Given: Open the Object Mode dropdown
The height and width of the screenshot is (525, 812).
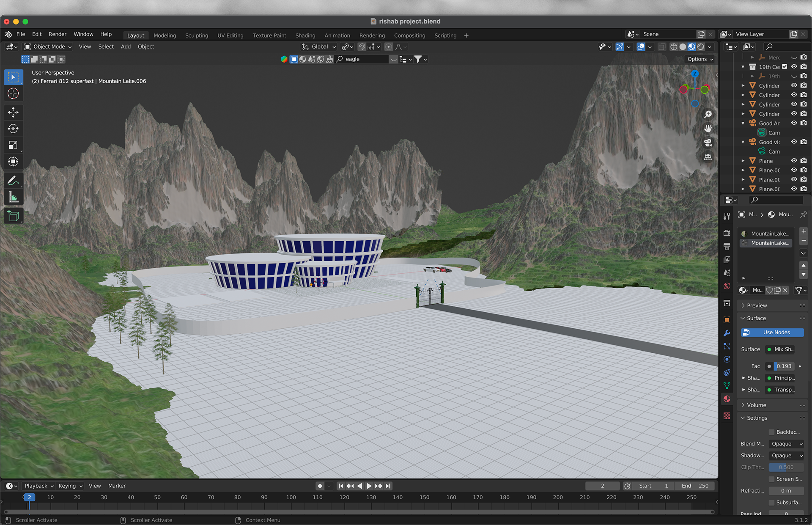Looking at the screenshot, I should (48, 47).
